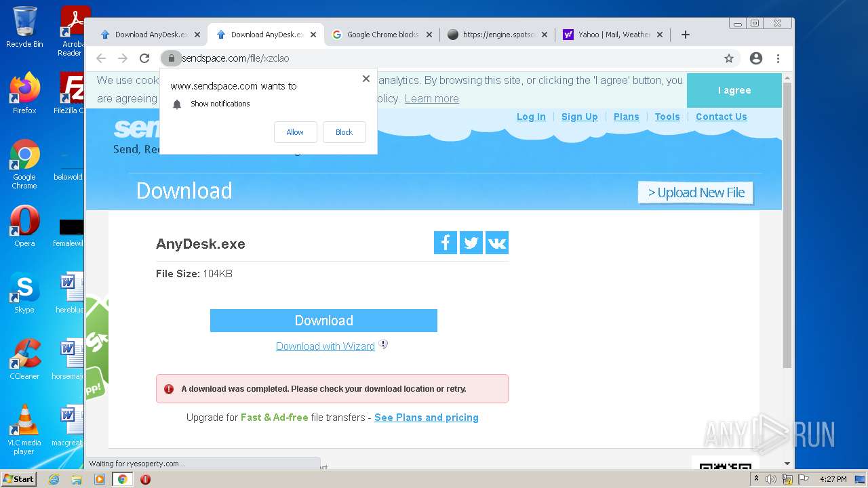Switch to the first Download AnyDesk tab
The width and height of the screenshot is (868, 488).
pyautogui.click(x=150, y=35)
